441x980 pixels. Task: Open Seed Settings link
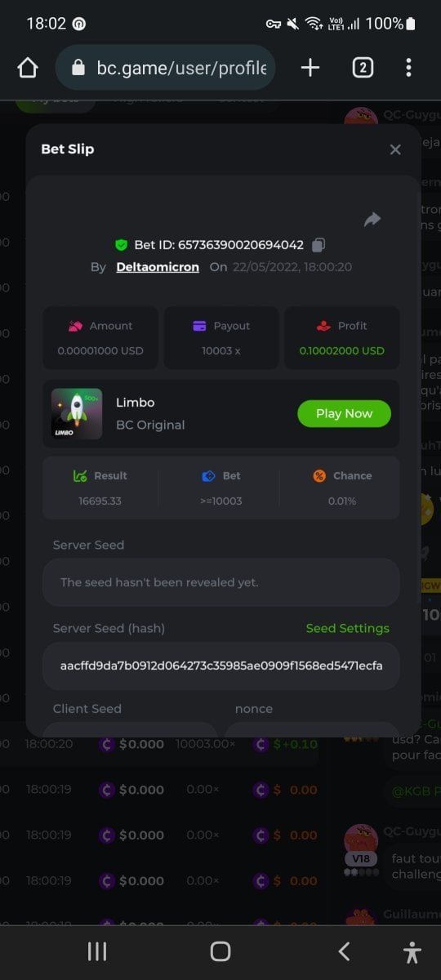347,628
